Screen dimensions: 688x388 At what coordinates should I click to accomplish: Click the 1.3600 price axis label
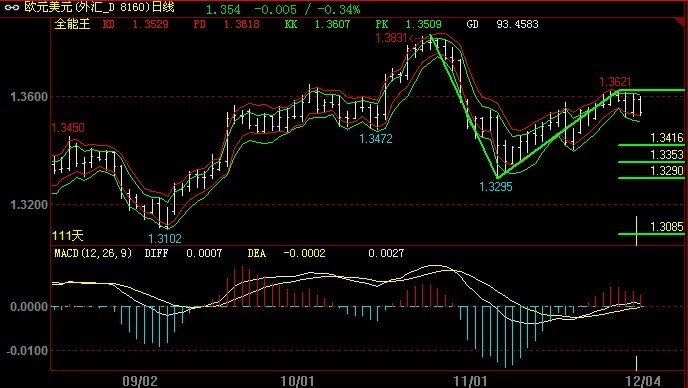(x=29, y=97)
